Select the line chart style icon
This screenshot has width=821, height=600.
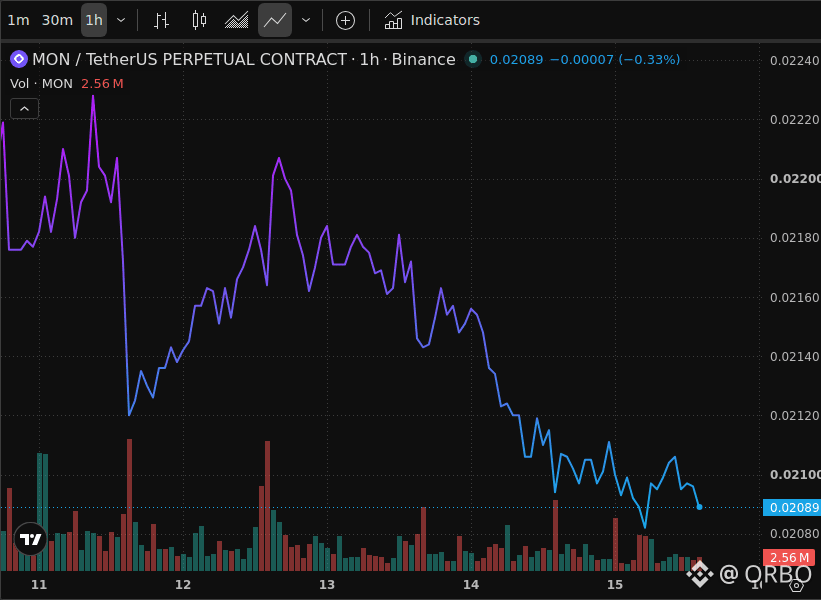click(x=275, y=20)
